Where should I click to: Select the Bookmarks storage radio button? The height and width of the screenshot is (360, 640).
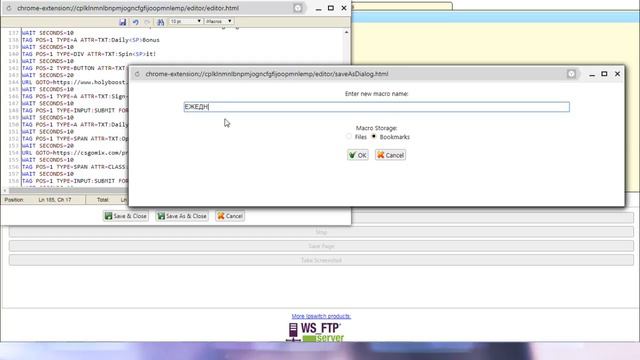coord(374,137)
